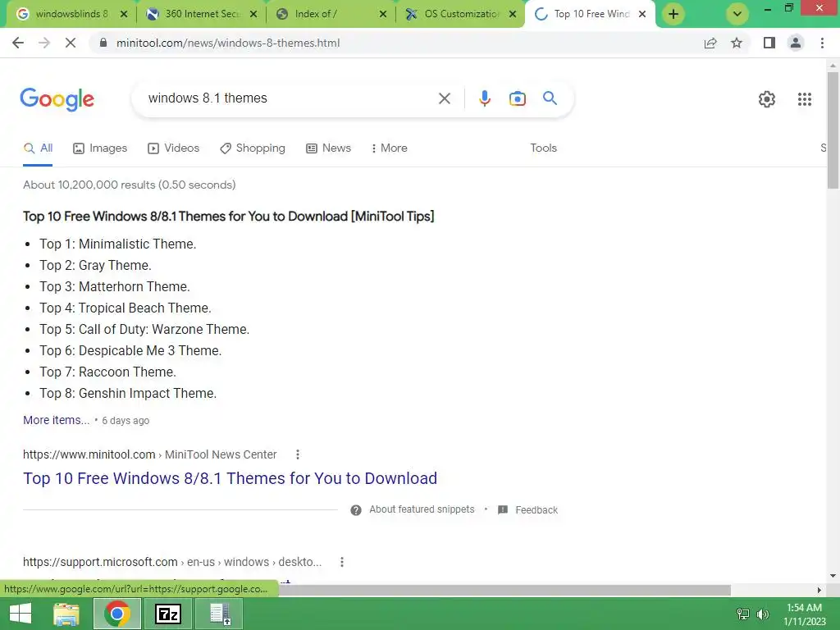Open volume control tray icon
The image size is (840, 630).
coord(763,614)
